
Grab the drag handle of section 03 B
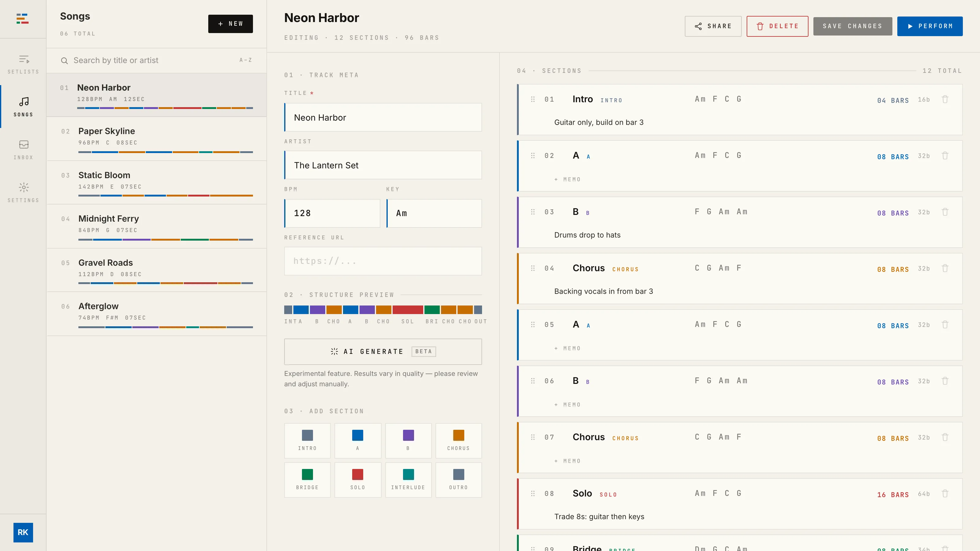[533, 212]
